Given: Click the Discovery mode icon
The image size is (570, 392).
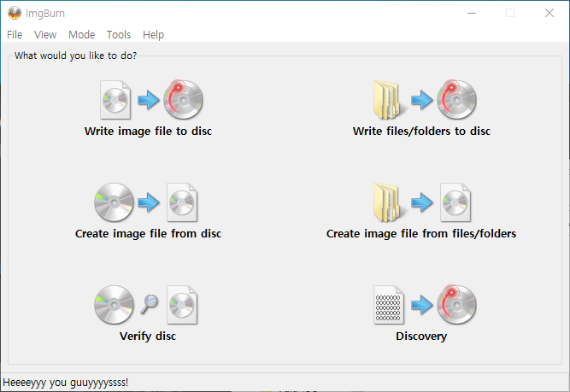Looking at the screenshot, I should coord(425,305).
